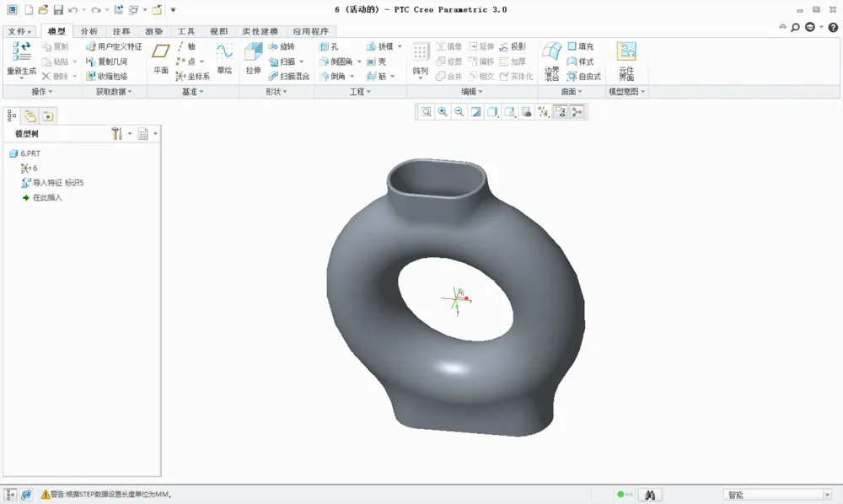This screenshot has height=504, width=843.
Task: Expand the Get Data (获取数据) group dropdown
Action: pyautogui.click(x=114, y=92)
